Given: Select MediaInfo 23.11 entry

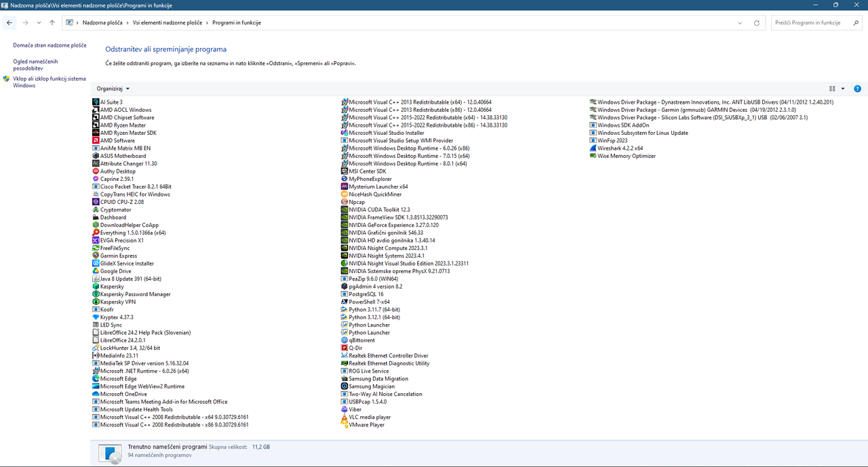Looking at the screenshot, I should [x=115, y=355].
